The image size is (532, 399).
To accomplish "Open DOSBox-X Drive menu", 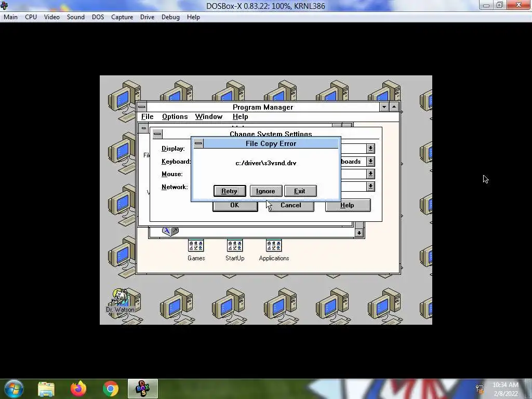I will 147,17.
